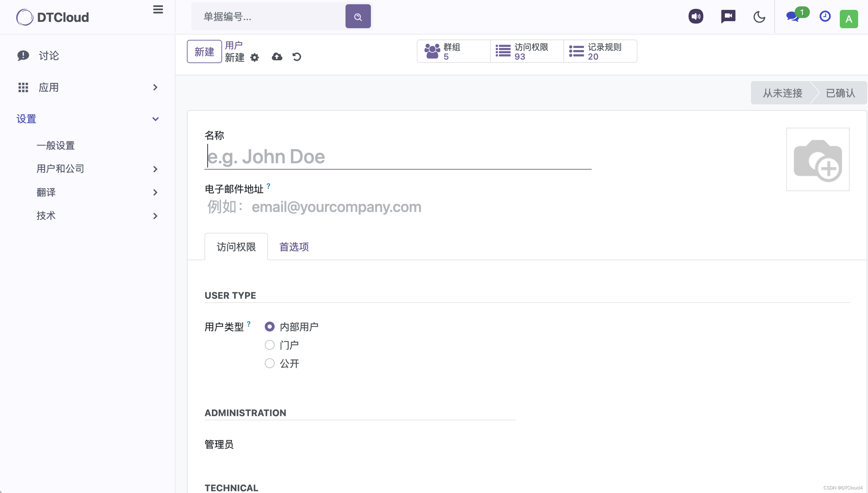Open the speaker audio announcement icon
868x493 pixels.
[x=695, y=16]
